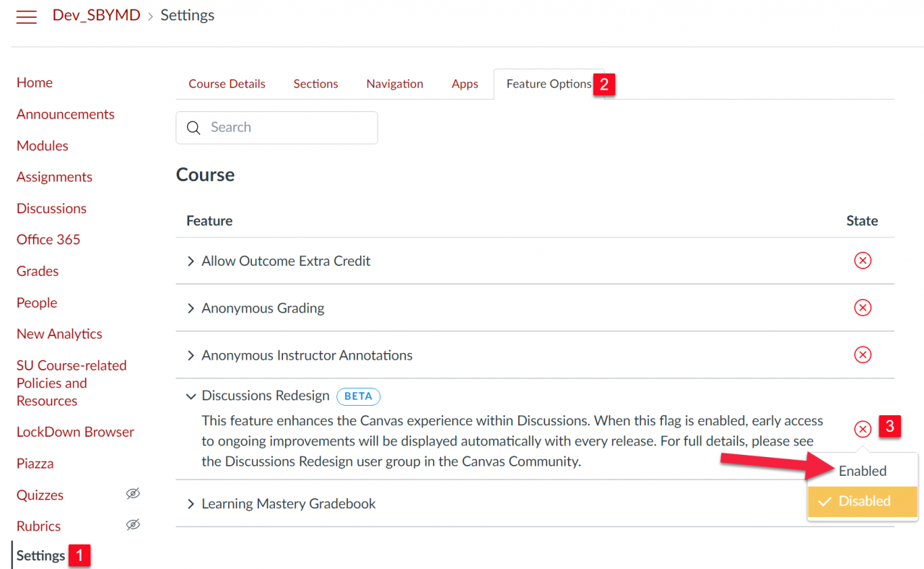Open Announcements from the course menu
The image size is (924, 569).
pos(65,114)
